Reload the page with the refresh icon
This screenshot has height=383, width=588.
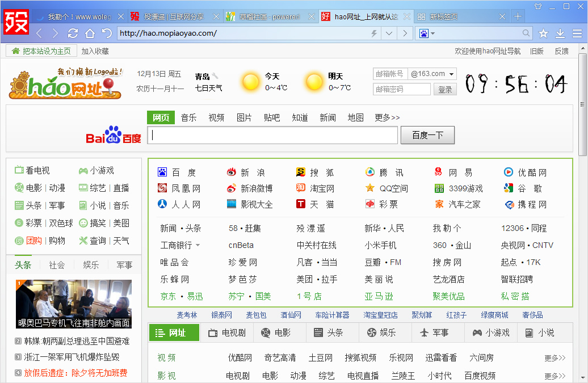coord(73,33)
